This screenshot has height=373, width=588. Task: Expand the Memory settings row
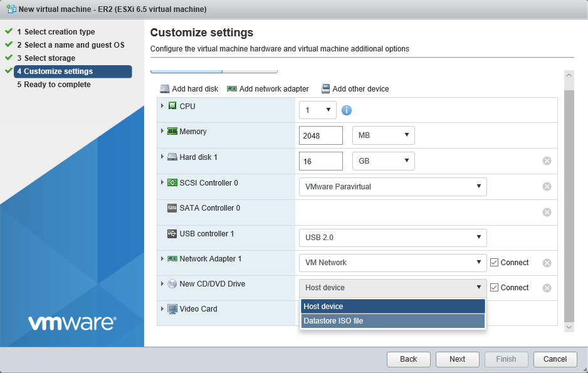click(x=162, y=131)
